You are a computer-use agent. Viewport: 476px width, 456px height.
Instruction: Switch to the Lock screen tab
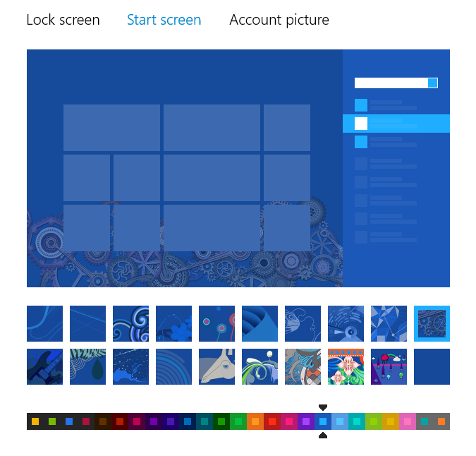click(x=63, y=20)
